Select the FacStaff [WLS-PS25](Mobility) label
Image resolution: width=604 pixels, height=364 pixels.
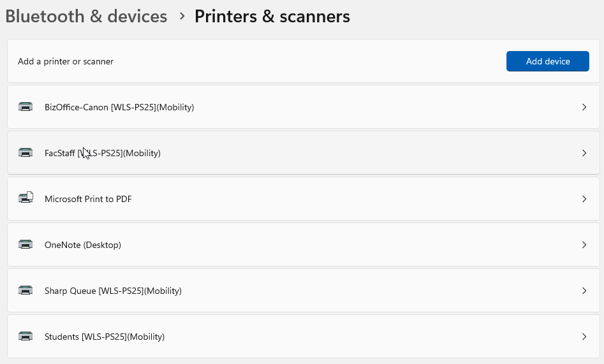point(103,153)
